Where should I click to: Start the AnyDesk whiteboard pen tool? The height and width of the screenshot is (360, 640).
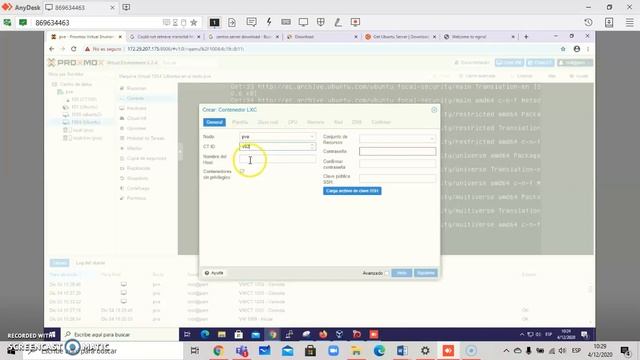click(x=338, y=22)
